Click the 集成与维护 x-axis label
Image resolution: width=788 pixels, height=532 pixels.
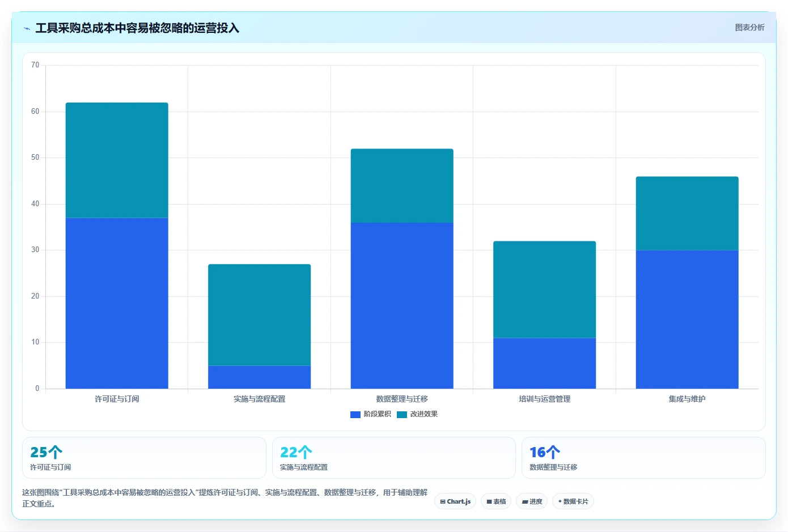tap(687, 399)
